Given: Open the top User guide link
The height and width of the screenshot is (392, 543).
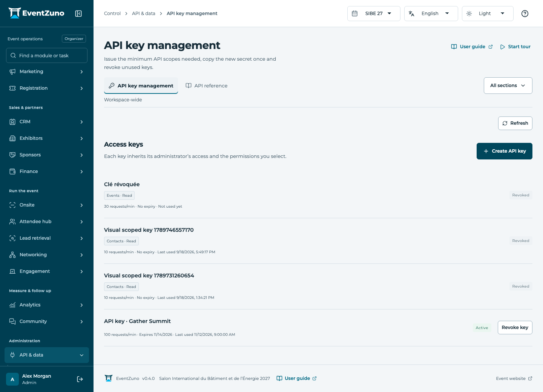Looking at the screenshot, I should (x=472, y=47).
